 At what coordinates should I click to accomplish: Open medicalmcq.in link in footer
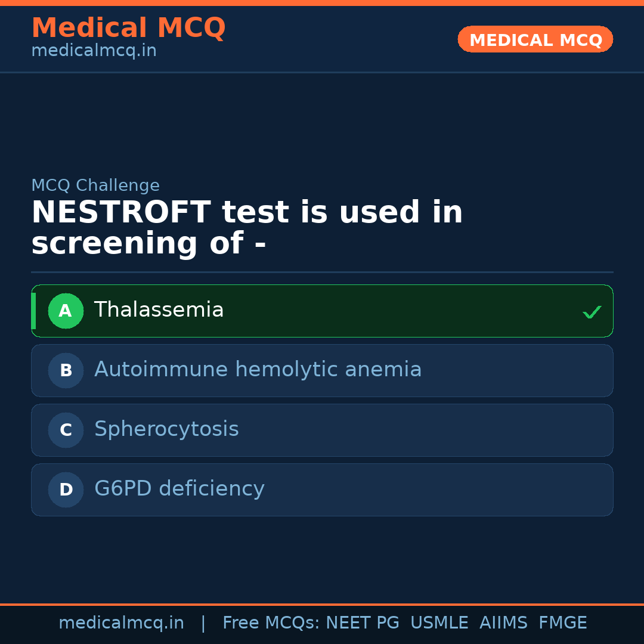click(x=121, y=623)
